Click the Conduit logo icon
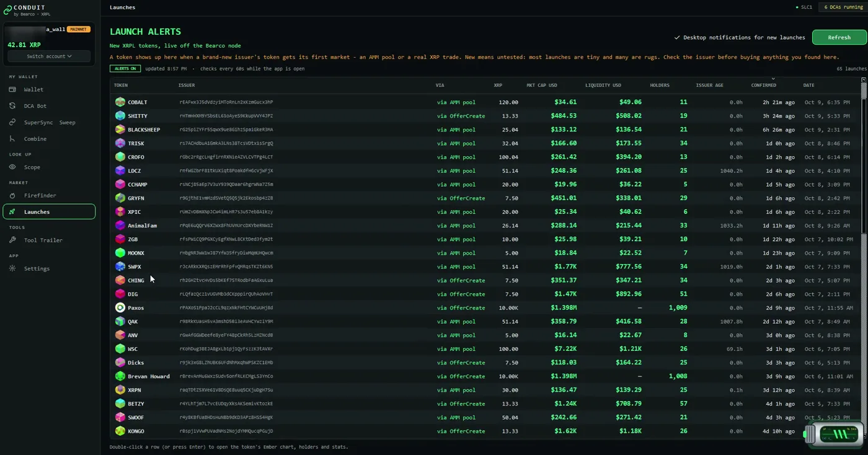This screenshot has width=868, height=455. point(7,10)
